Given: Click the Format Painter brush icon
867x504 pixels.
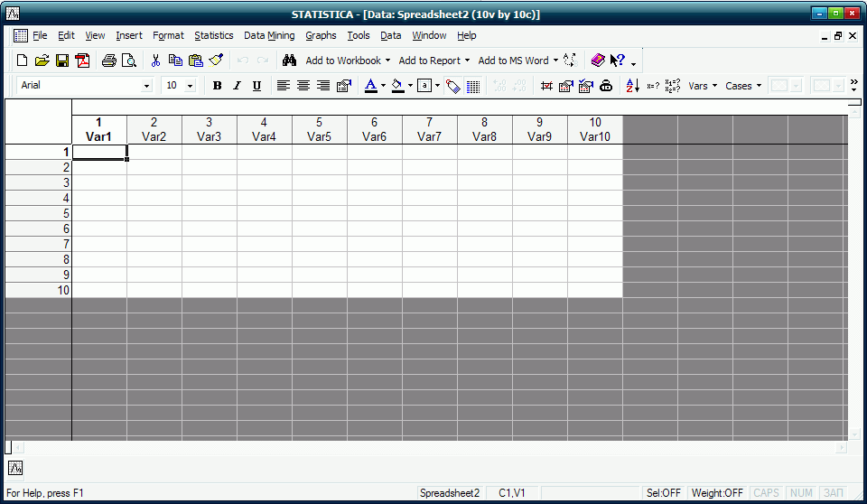Looking at the screenshot, I should coord(216,61).
